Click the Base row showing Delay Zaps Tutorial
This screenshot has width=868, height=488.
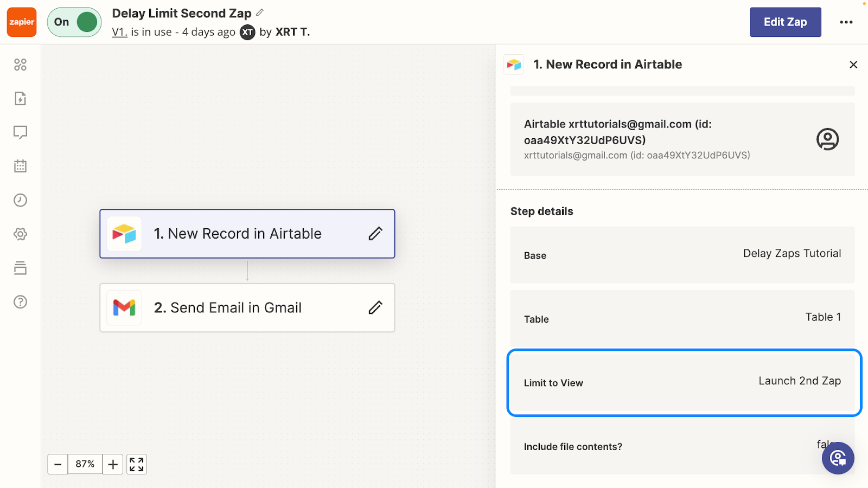(682, 255)
